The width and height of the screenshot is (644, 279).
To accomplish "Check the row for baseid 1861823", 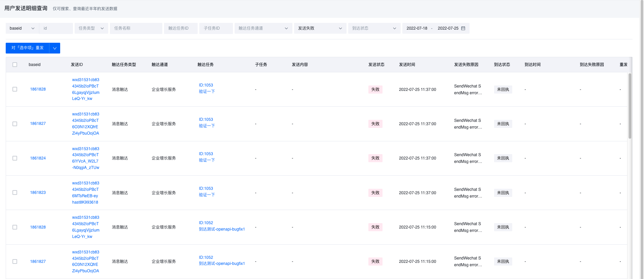I will [15, 193].
